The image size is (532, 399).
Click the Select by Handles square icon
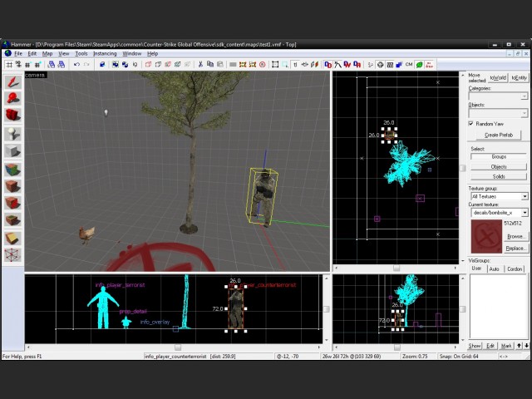[x=275, y=65]
